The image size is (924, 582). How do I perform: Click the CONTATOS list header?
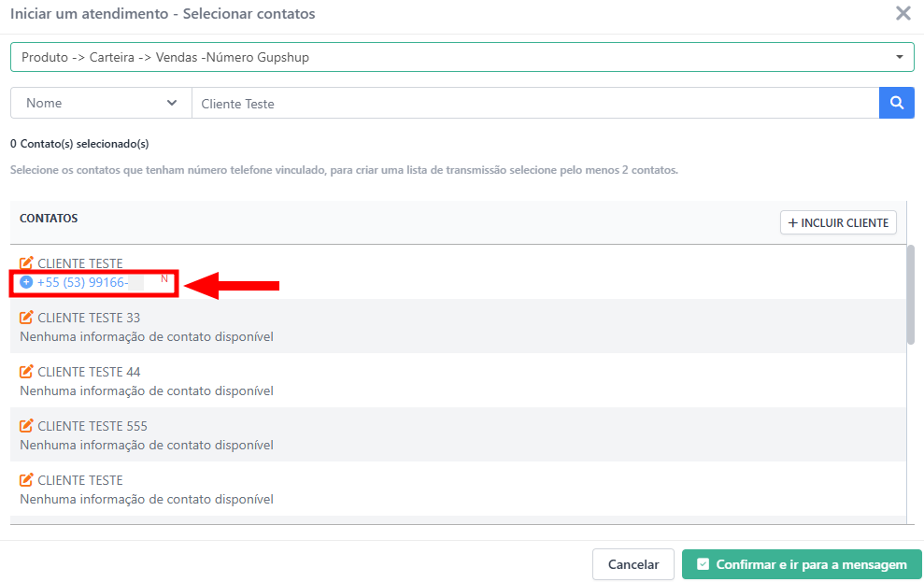[x=49, y=219]
